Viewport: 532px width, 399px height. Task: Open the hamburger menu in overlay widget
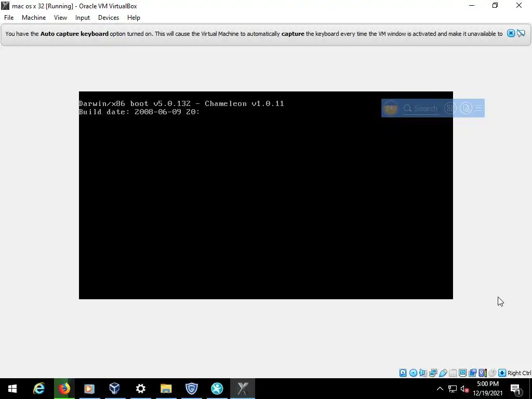pos(478,108)
